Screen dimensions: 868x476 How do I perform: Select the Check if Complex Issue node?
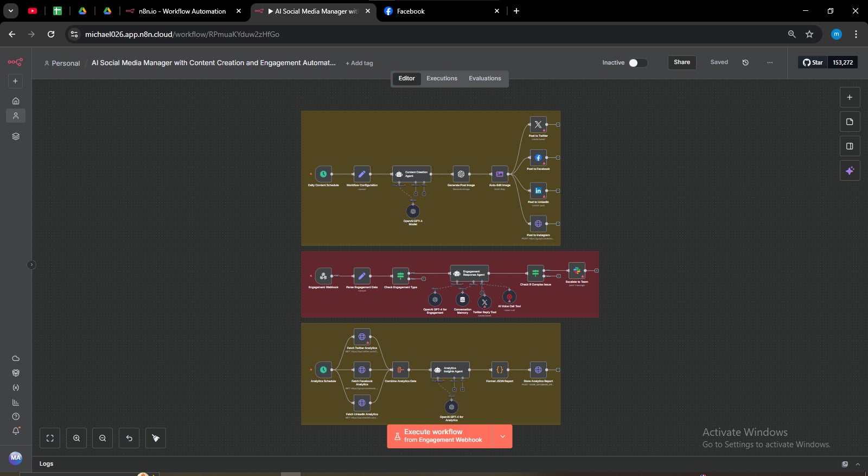point(535,273)
